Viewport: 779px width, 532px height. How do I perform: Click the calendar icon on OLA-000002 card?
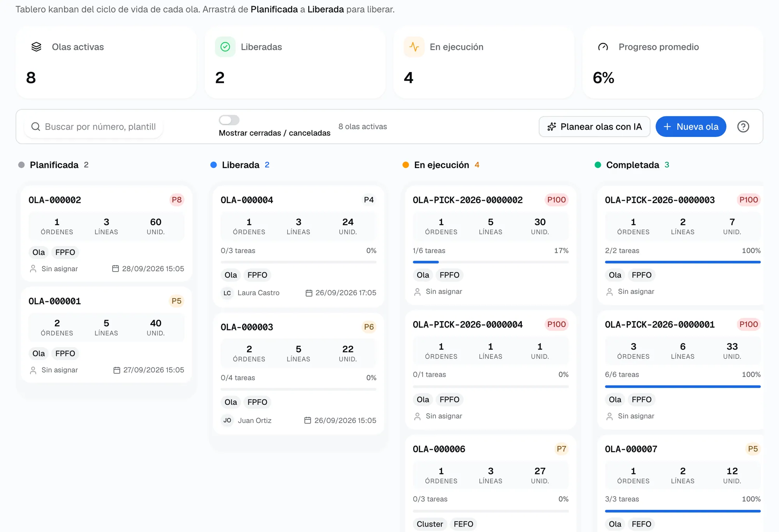click(x=115, y=269)
